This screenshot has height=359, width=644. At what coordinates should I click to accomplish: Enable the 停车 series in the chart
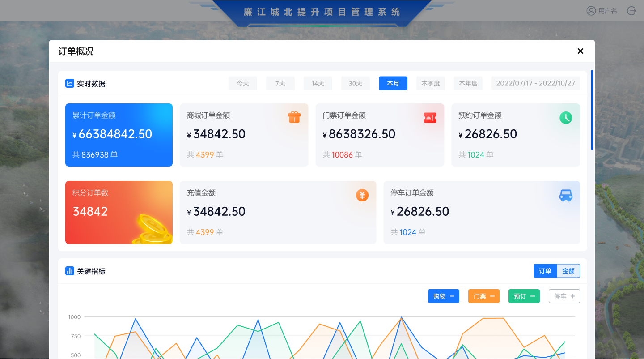tap(564, 296)
